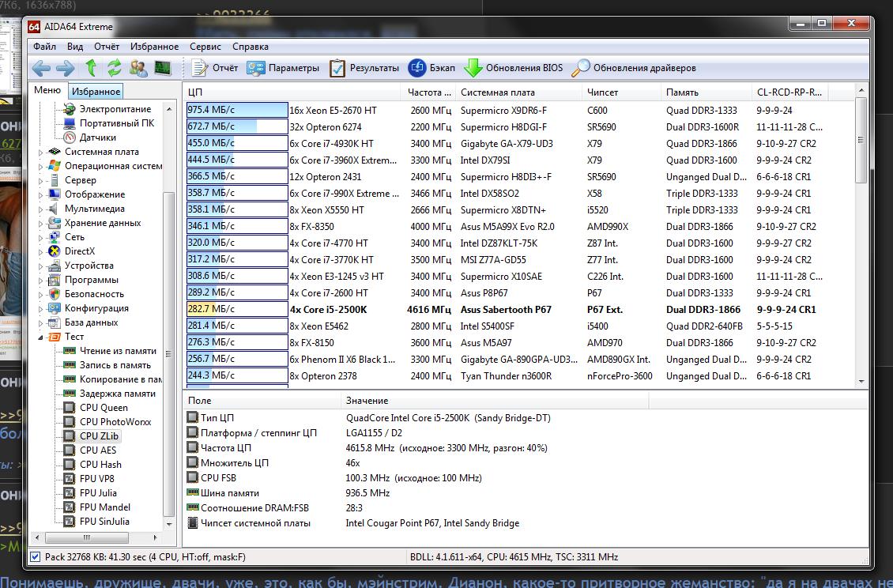Click the highlighted 282.7 МБ/с bar
Image resolution: width=893 pixels, height=588 pixels.
[237, 309]
